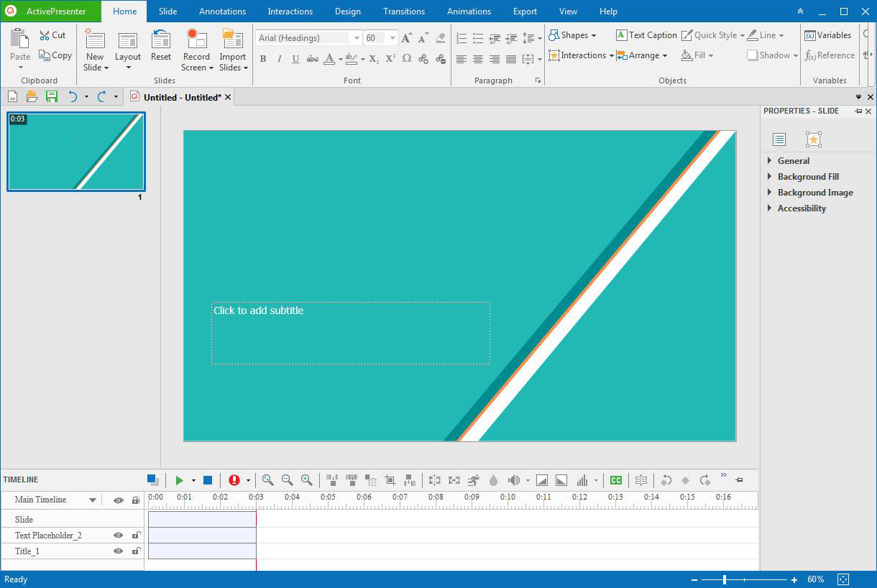Clear text formatting with the eraser icon
Image resolution: width=877 pixels, height=588 pixels.
pos(440,38)
